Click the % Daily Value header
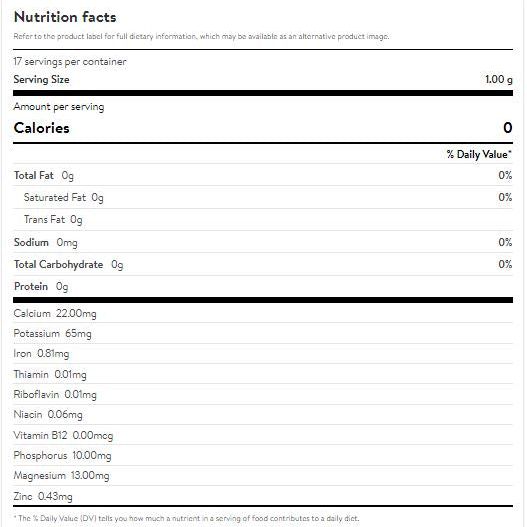The image size is (527, 527). (479, 154)
